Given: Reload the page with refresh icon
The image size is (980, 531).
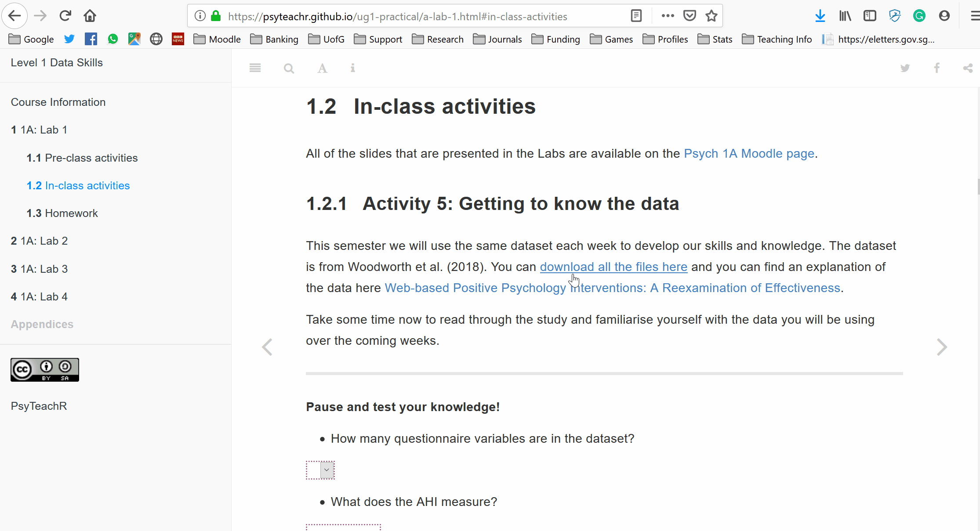Looking at the screenshot, I should [x=65, y=16].
